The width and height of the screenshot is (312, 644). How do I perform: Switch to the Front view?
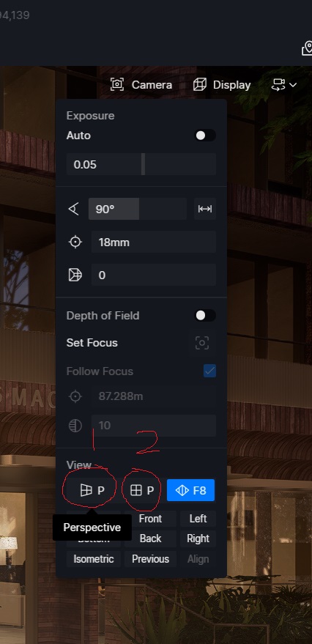pyautogui.click(x=150, y=519)
